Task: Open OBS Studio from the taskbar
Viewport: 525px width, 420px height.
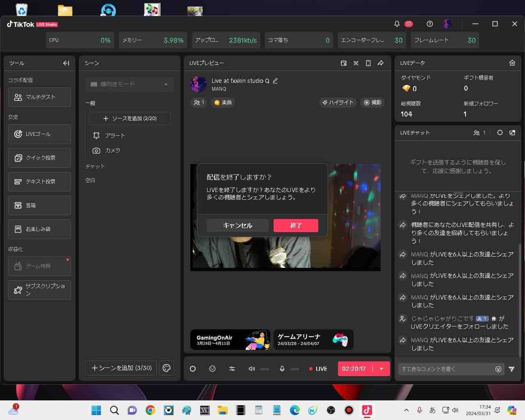Action: (331, 410)
